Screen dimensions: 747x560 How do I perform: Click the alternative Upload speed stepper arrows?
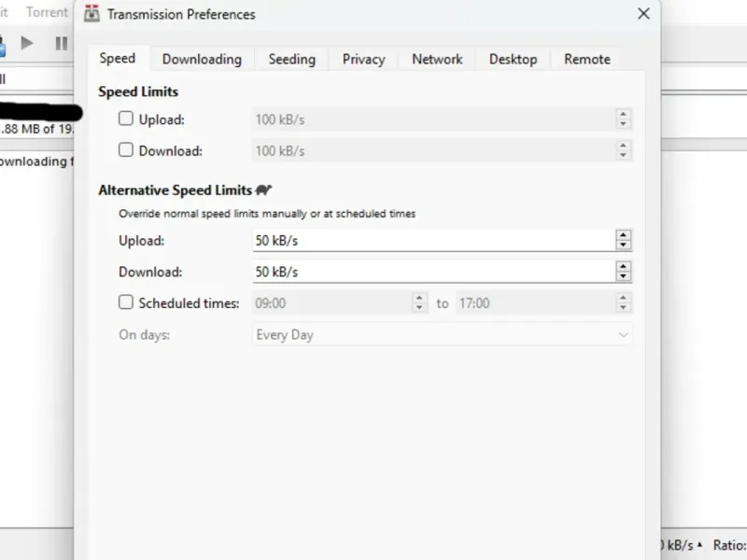tap(623, 240)
